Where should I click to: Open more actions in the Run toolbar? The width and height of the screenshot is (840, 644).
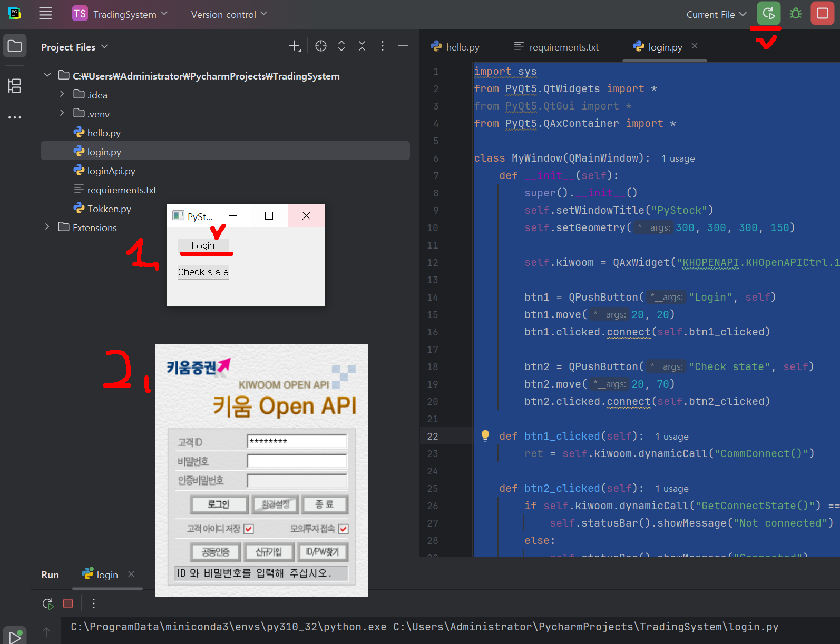(x=94, y=603)
